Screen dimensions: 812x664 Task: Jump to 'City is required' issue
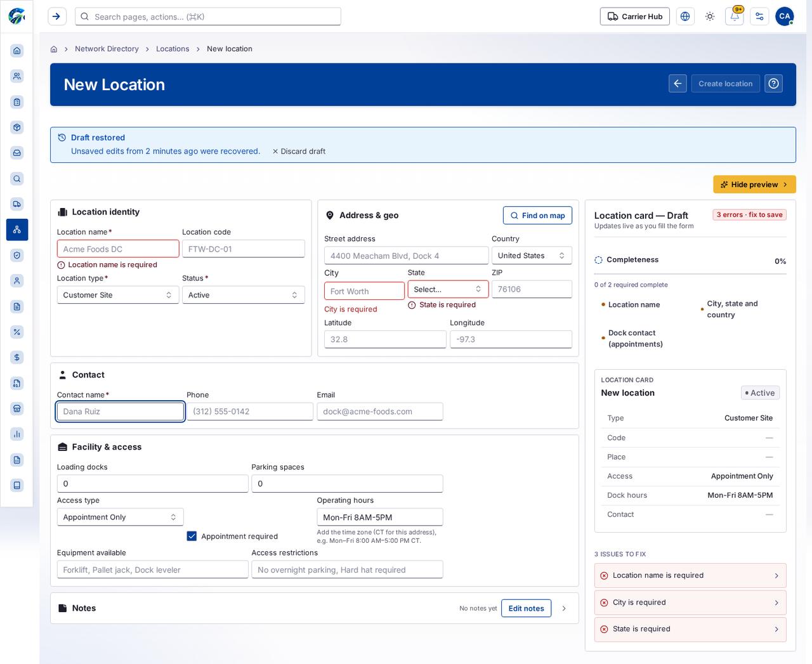pos(690,602)
